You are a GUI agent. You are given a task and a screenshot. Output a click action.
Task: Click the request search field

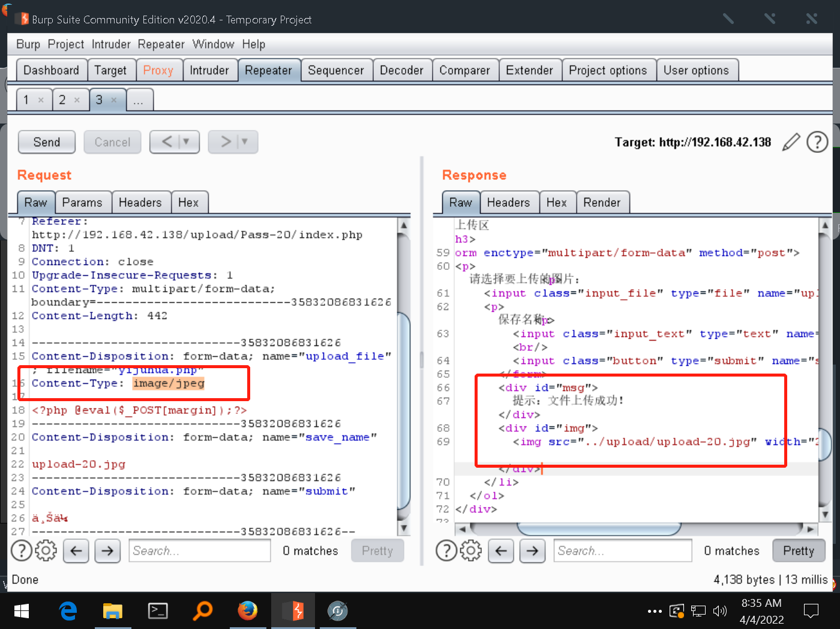click(x=200, y=550)
